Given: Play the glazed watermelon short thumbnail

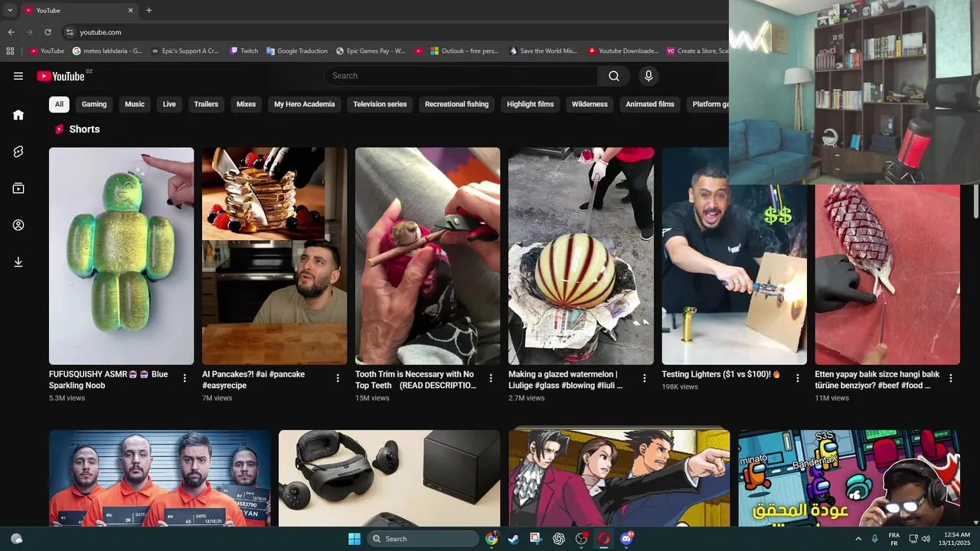Looking at the screenshot, I should [x=581, y=256].
